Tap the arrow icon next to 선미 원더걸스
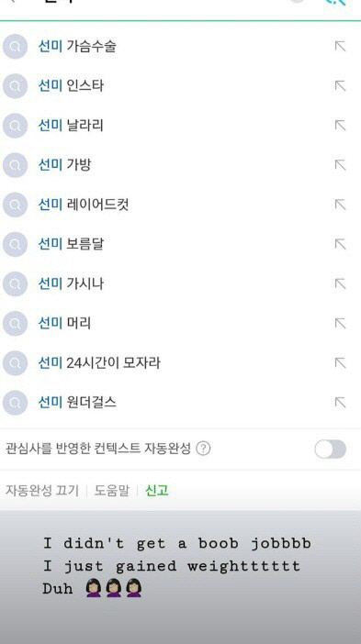Screen dimensions: 361x644 (340, 403)
